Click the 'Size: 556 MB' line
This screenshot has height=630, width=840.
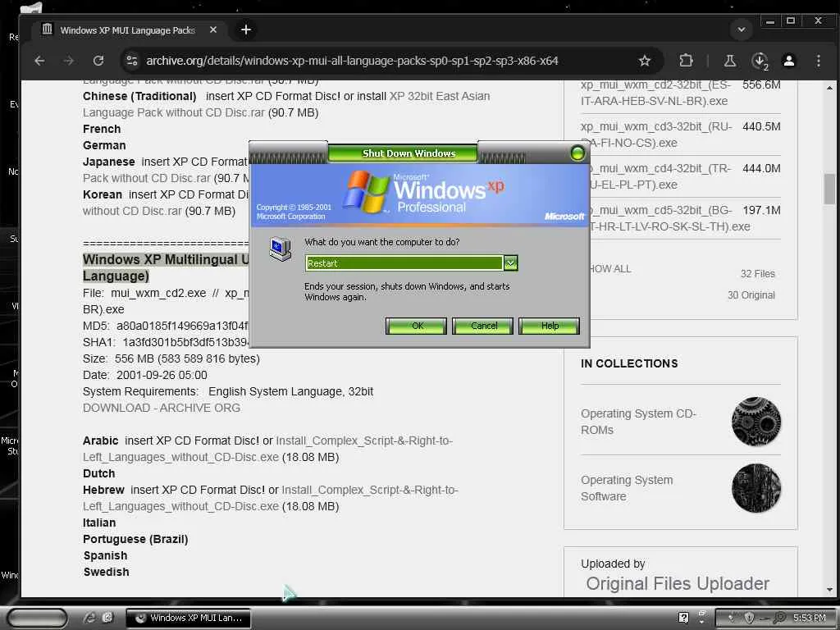point(171,359)
